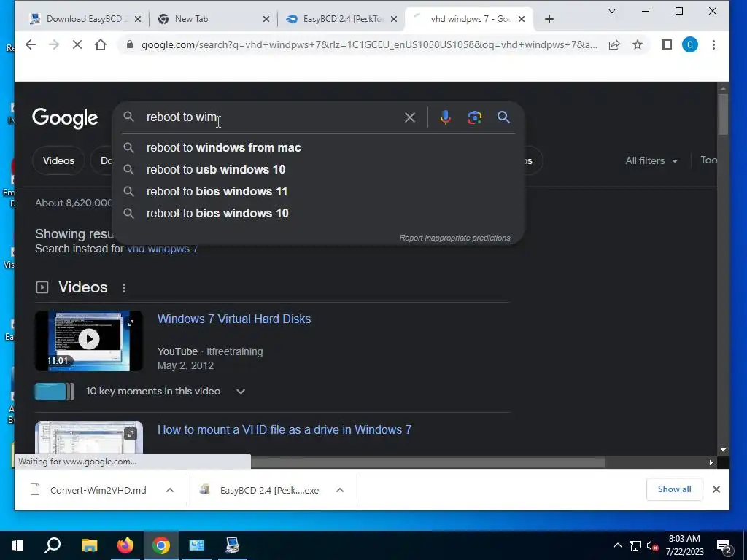Share this page using the share icon
This screenshot has height=560, width=747.
pos(614,44)
